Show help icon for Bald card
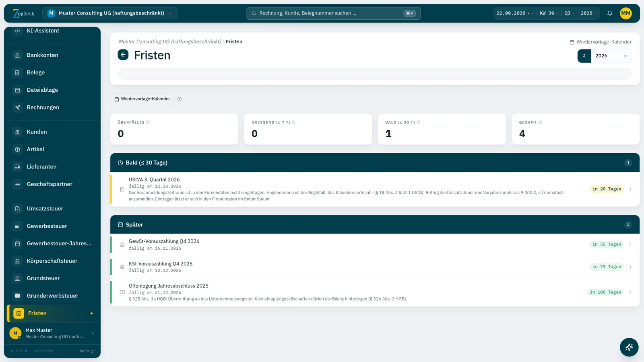This screenshot has height=362, width=644. (x=419, y=122)
